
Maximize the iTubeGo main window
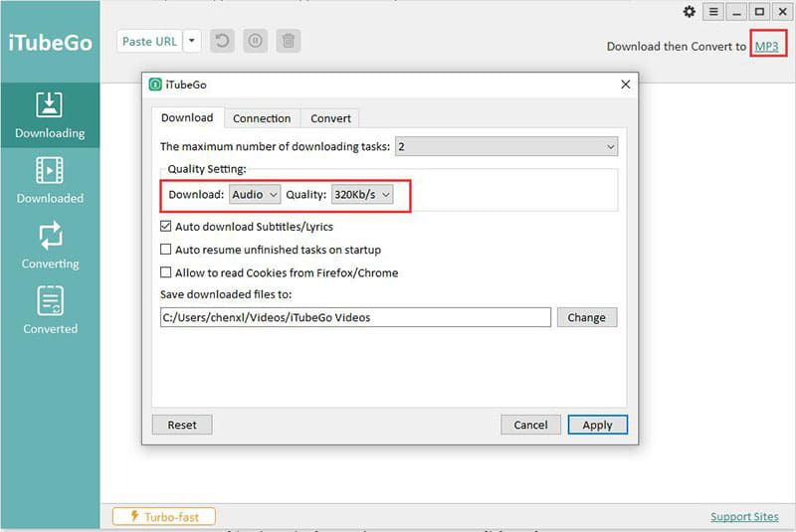(x=759, y=11)
